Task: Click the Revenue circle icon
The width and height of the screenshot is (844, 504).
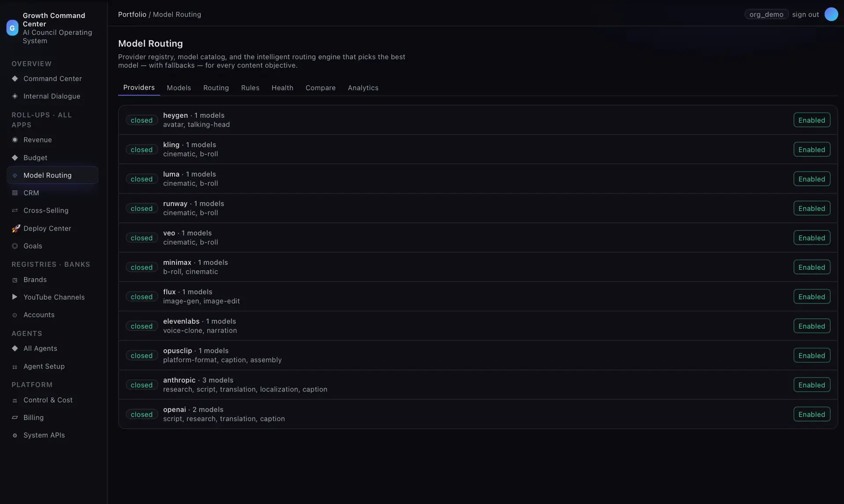Action: (x=15, y=140)
